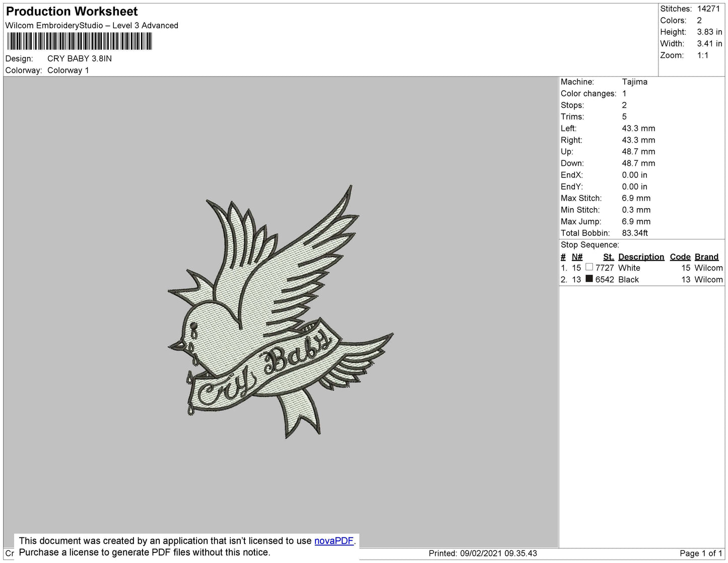The height and width of the screenshot is (563, 728).
Task: Select the 'Colorway 1' value
Action: click(x=68, y=71)
